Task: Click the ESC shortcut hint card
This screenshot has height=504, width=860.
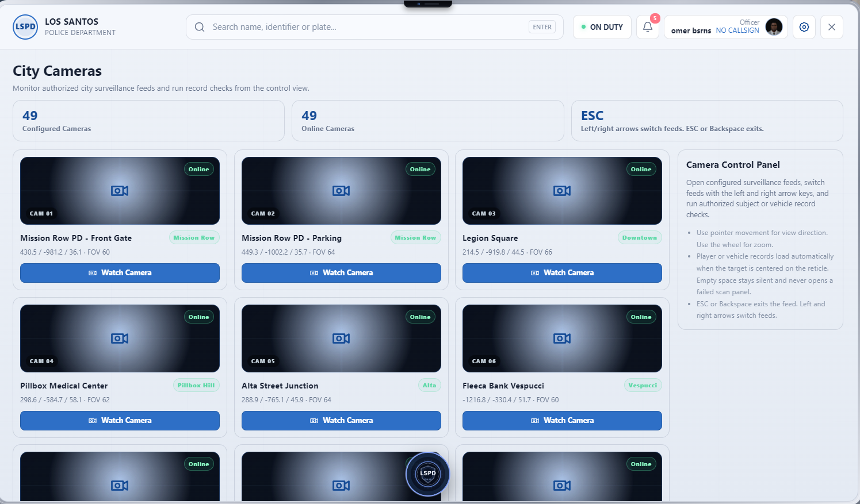Action: (x=707, y=121)
